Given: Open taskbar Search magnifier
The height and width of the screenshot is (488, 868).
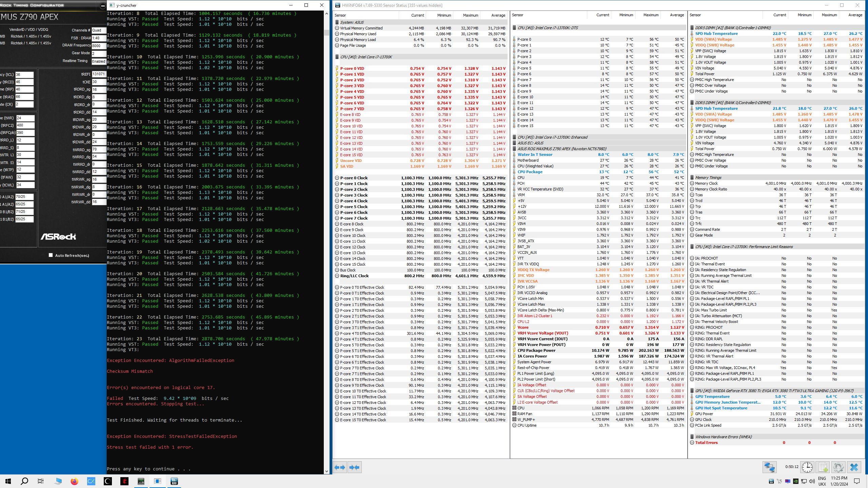Looking at the screenshot, I should coord(24,481).
